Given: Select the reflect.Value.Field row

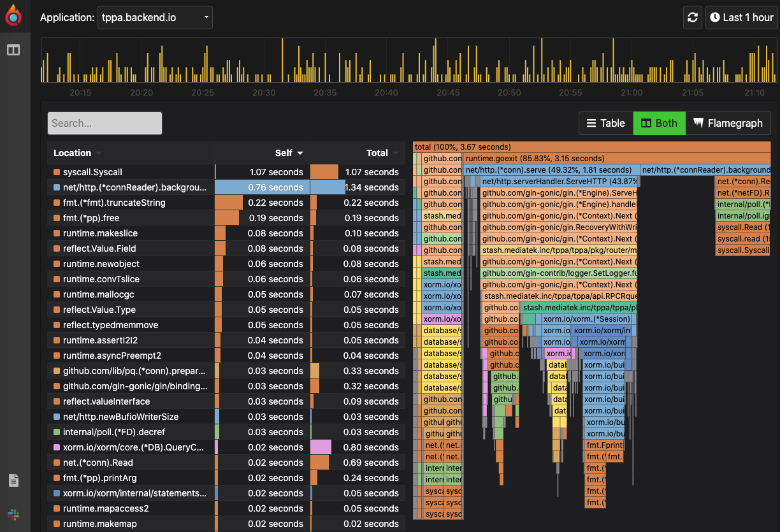Looking at the screenshot, I should (x=226, y=248).
